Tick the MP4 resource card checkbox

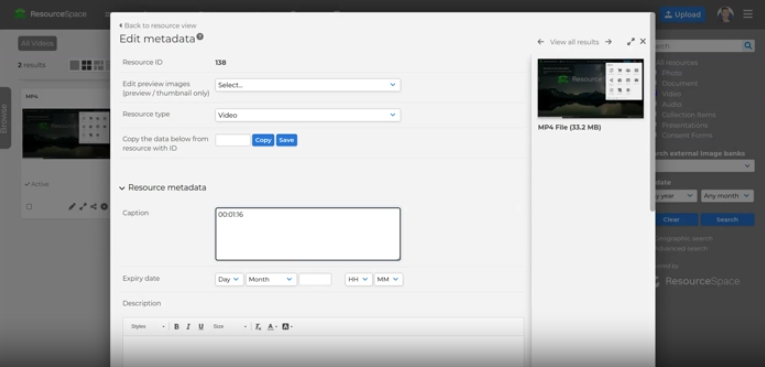(29, 206)
